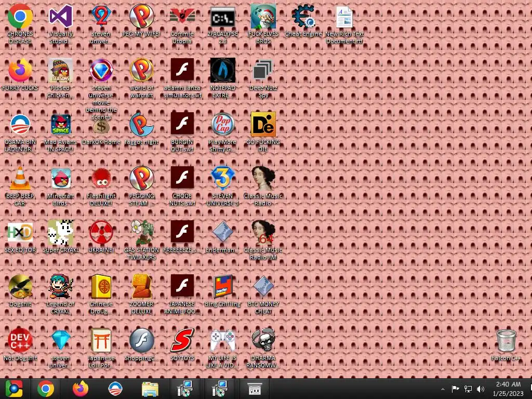Image resolution: width=532 pixels, height=399 pixels.
Task: Select the 'world of warcraft' Peggle icon
Action: 141,78
